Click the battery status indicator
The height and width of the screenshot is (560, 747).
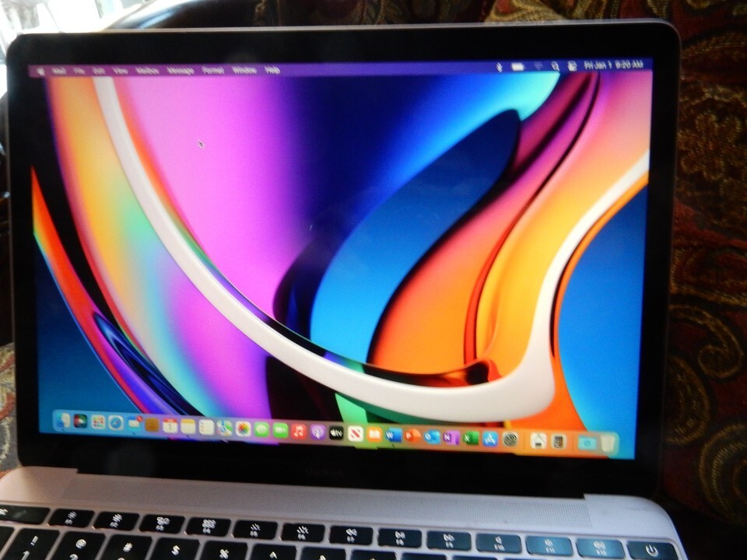(x=517, y=68)
